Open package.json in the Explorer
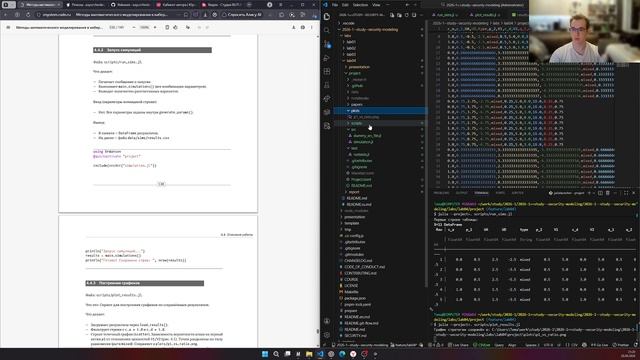This screenshot has height=360, width=640. tap(355, 298)
